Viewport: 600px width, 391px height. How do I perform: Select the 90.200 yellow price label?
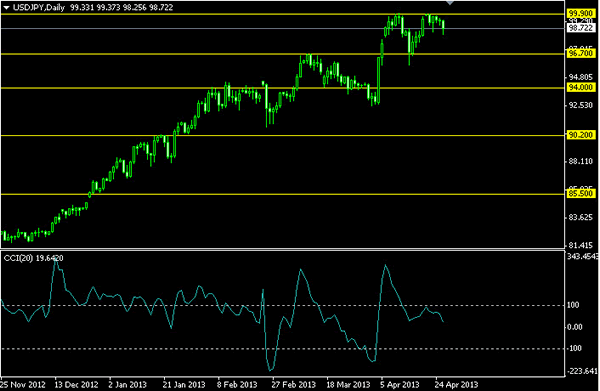coord(580,135)
